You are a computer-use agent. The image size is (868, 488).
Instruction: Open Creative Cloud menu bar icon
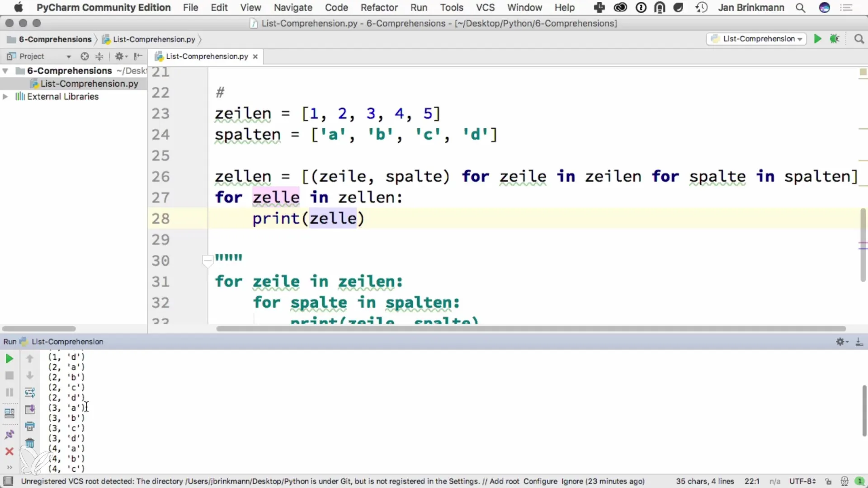tap(620, 7)
